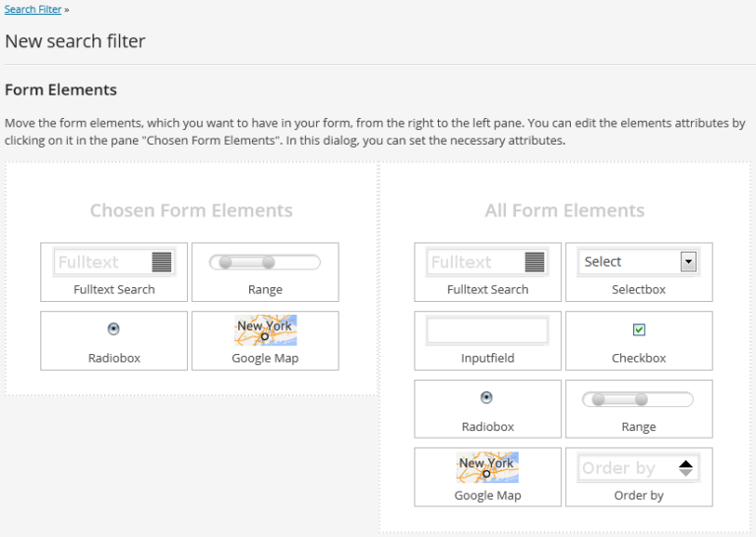Select Radiobox button in Chosen Form Elements

113,328
